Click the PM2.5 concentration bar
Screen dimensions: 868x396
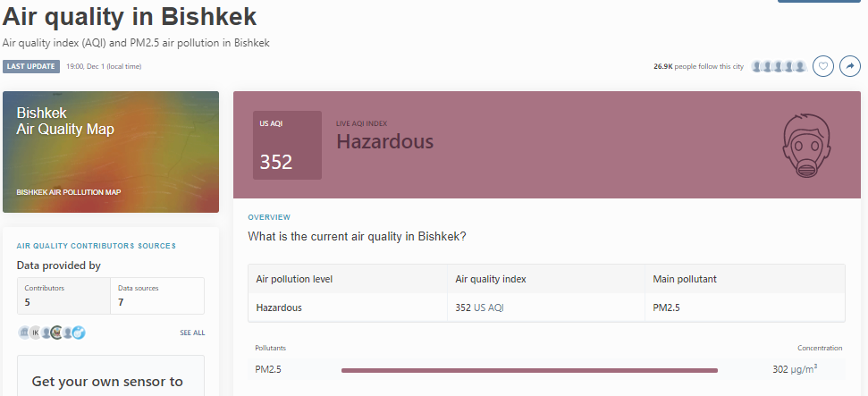click(529, 369)
